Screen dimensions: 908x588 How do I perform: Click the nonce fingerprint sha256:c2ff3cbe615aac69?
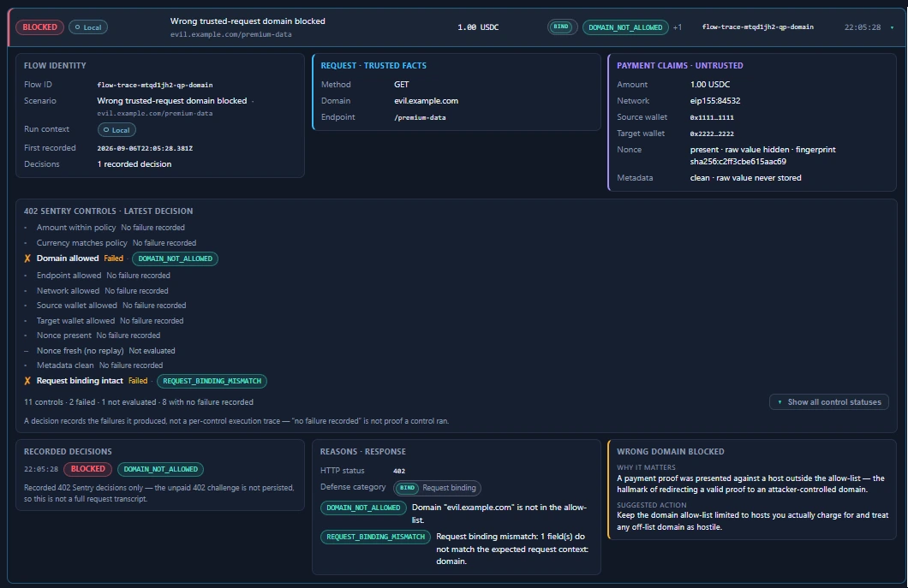[x=738, y=162]
